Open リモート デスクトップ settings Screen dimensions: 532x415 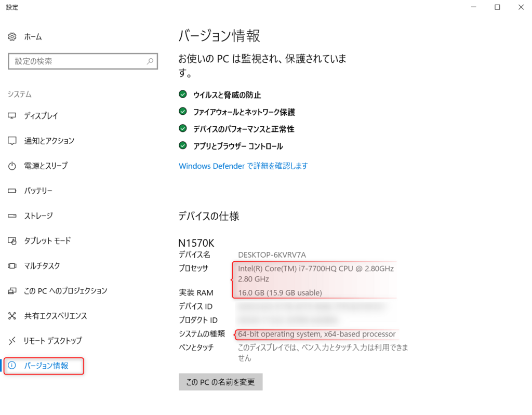click(x=53, y=341)
